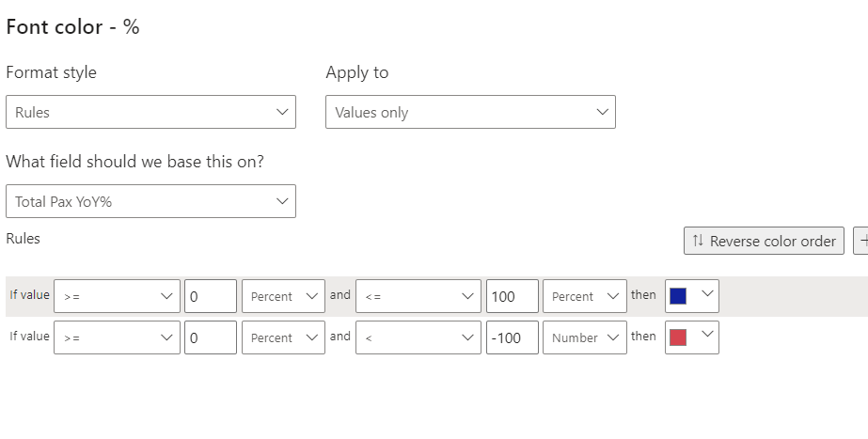This screenshot has height=439, width=868.
Task: Click the red color swatch in second rule
Action: point(678,337)
